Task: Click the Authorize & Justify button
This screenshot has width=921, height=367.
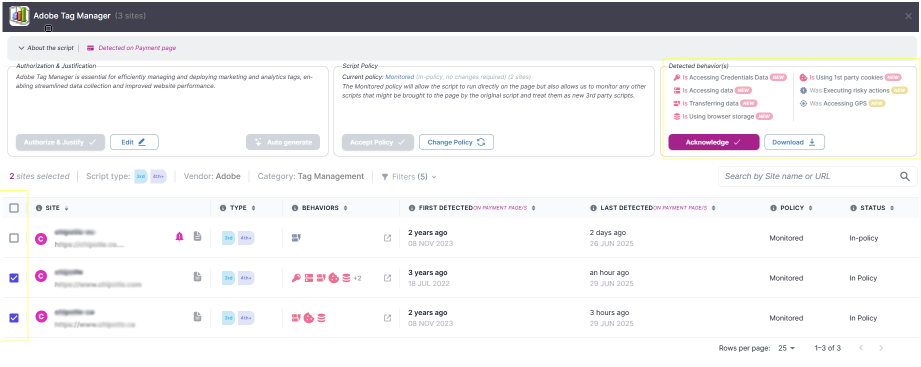Action: pyautogui.click(x=60, y=142)
